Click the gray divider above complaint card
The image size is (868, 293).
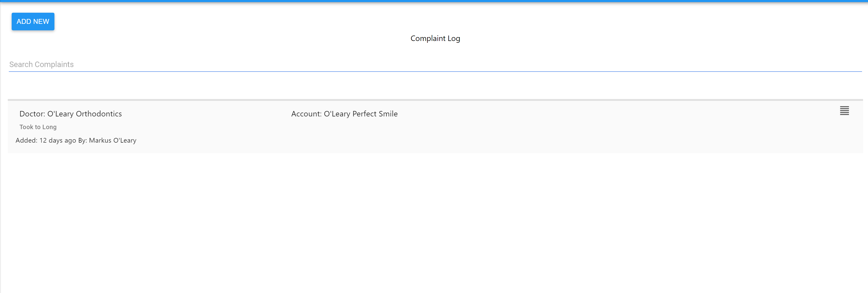point(435,100)
